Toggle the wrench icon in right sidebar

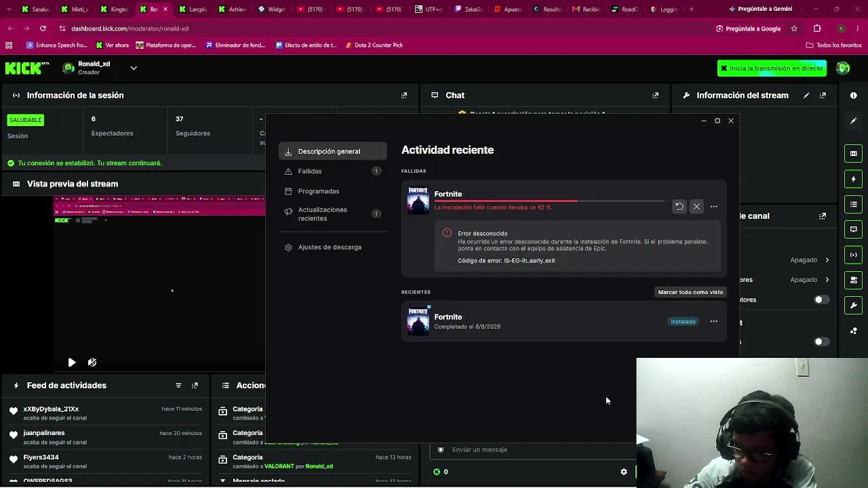click(853, 306)
